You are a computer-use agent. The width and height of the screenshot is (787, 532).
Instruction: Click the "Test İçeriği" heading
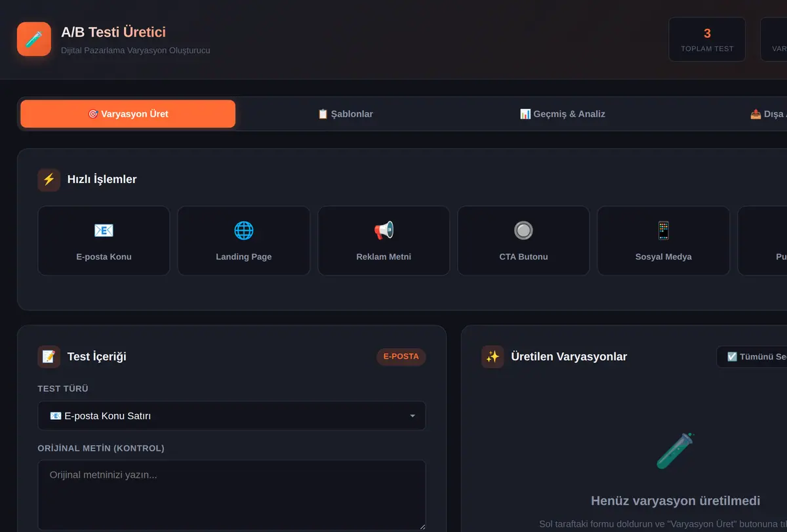point(97,357)
